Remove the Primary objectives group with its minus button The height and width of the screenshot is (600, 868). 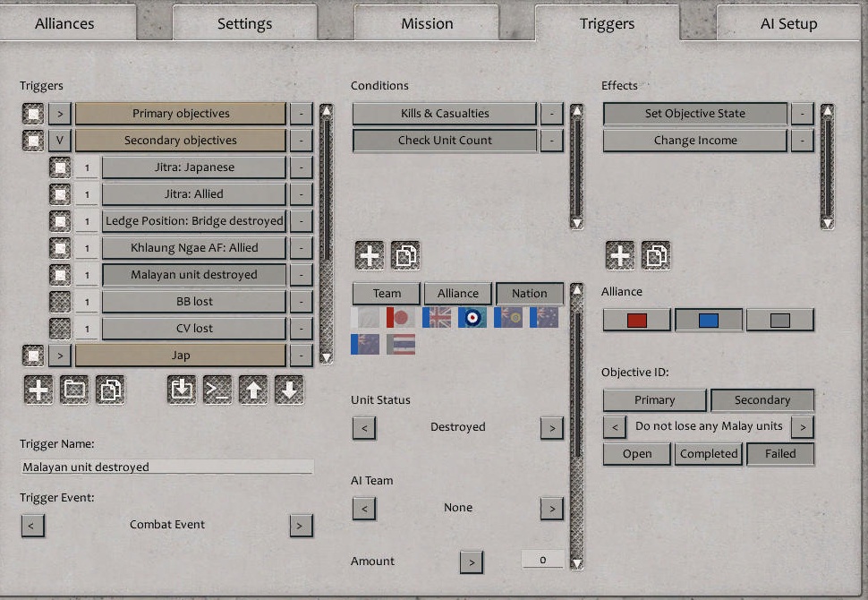(302, 114)
